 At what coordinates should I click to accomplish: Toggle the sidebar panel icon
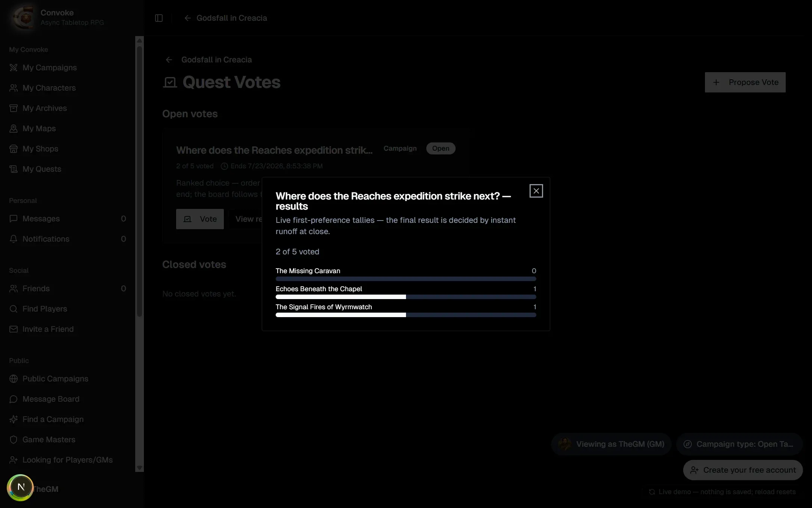[159, 18]
